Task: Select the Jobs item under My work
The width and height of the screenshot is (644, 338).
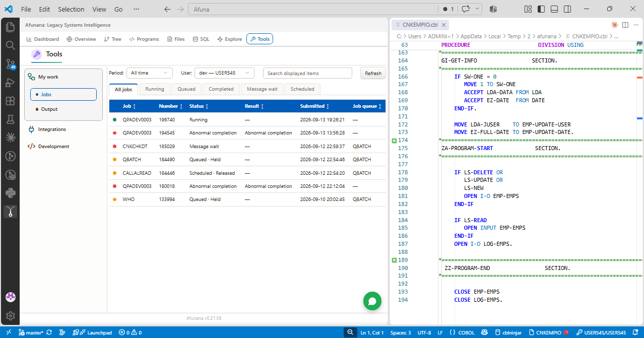Action: [x=63, y=94]
